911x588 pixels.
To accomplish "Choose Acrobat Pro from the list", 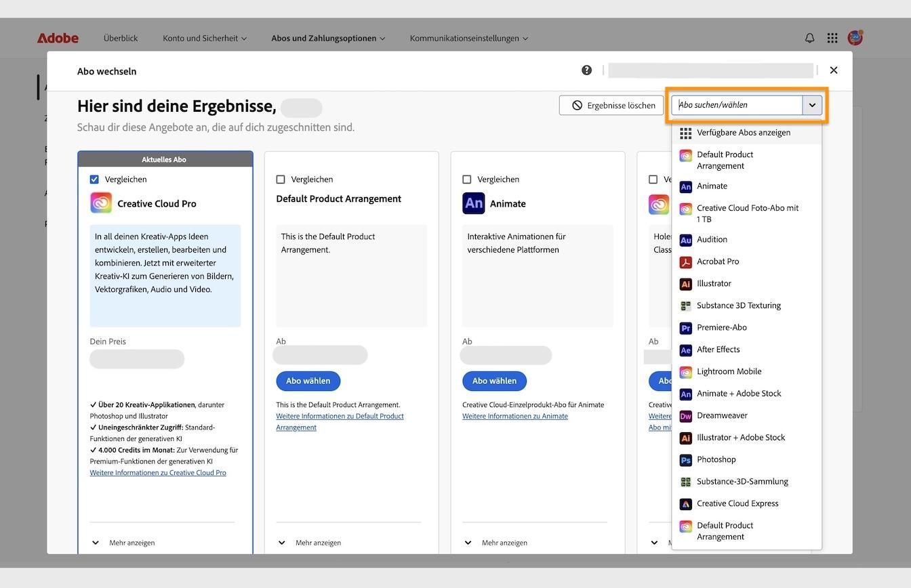I will pyautogui.click(x=721, y=261).
